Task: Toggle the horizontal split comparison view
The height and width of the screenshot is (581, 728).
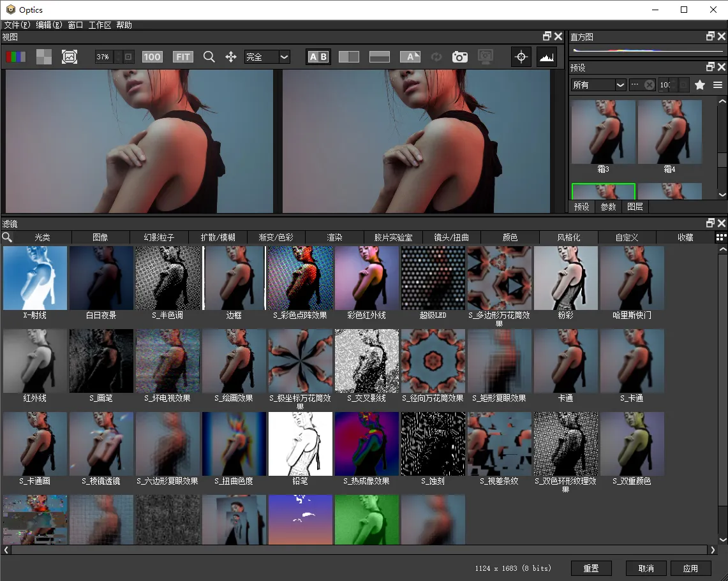Action: pos(380,57)
